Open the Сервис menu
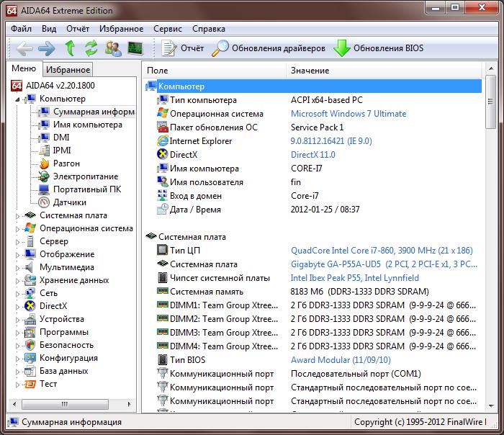504x435 pixels. tap(168, 29)
